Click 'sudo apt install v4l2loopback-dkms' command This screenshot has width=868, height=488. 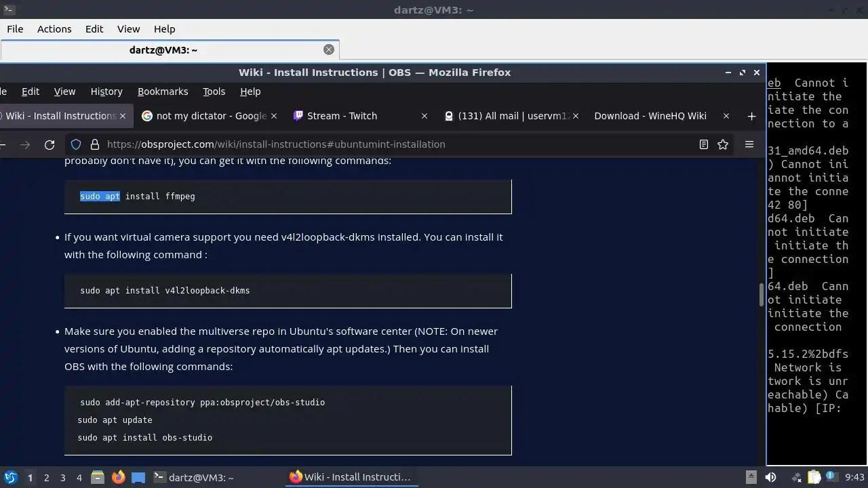tap(165, 291)
